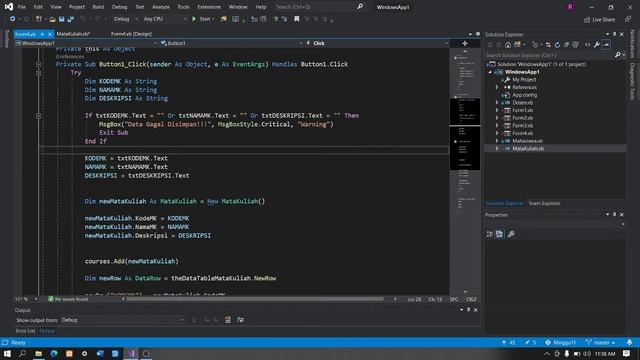Click the Solution Explorer Home icon

508,45
